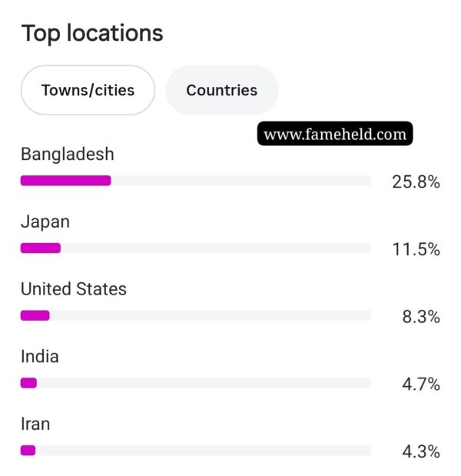This screenshot has width=461, height=476.
Task: Select the Countries tab
Action: 222,90
